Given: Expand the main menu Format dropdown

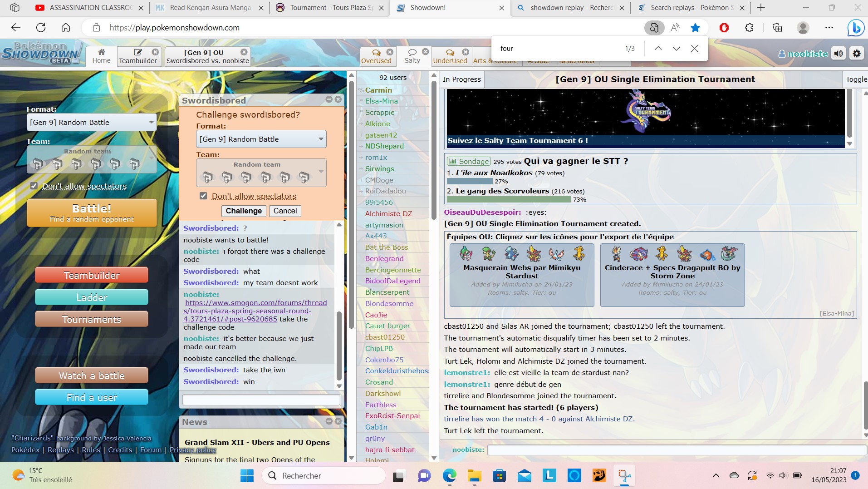Looking at the screenshot, I should pos(91,123).
